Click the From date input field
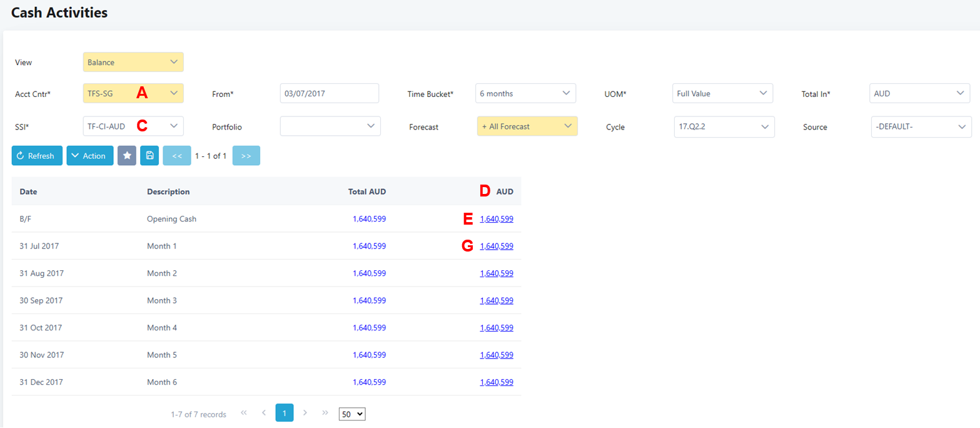Image resolution: width=980 pixels, height=428 pixels. point(330,93)
